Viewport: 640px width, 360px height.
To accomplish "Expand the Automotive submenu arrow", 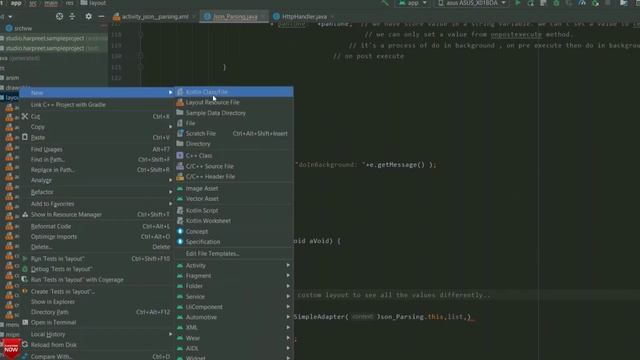I will click(288, 317).
